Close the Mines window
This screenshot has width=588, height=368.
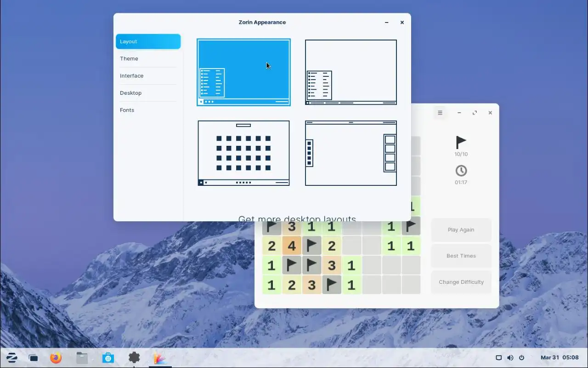[x=490, y=113]
